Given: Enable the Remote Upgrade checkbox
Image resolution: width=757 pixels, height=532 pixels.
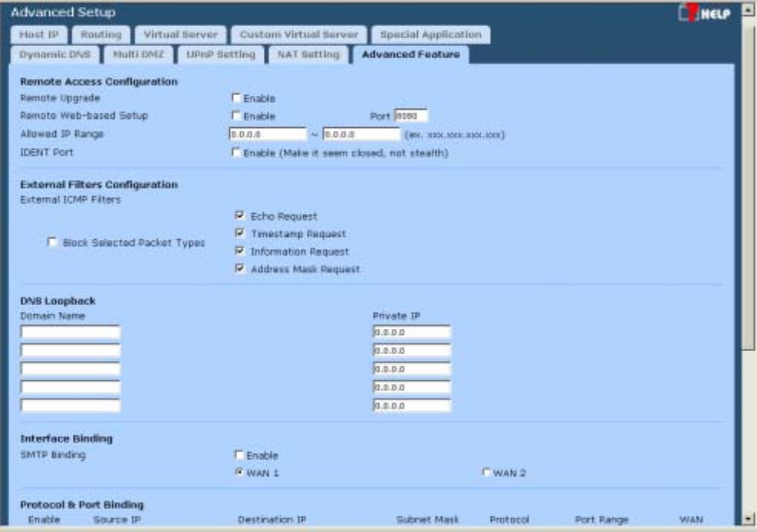Looking at the screenshot, I should click(236, 98).
